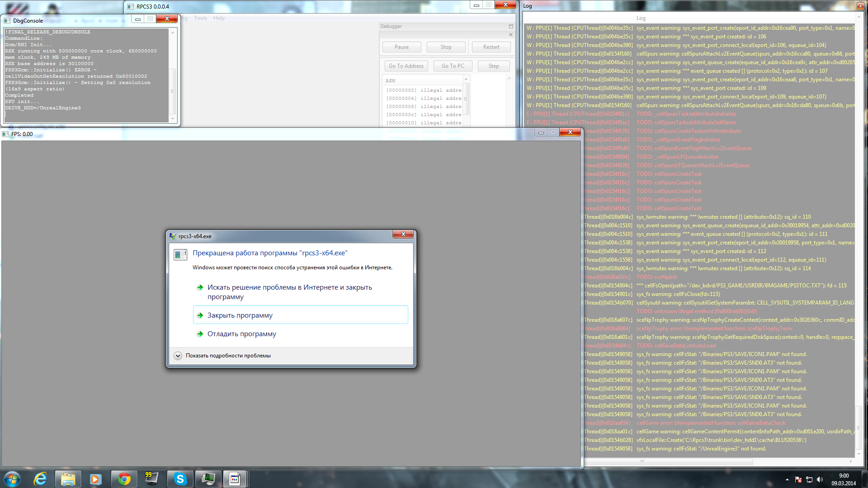The width and height of the screenshot is (868, 488).
Task: Open Windows Explorer folder icon in taskbar
Action: coord(68,479)
